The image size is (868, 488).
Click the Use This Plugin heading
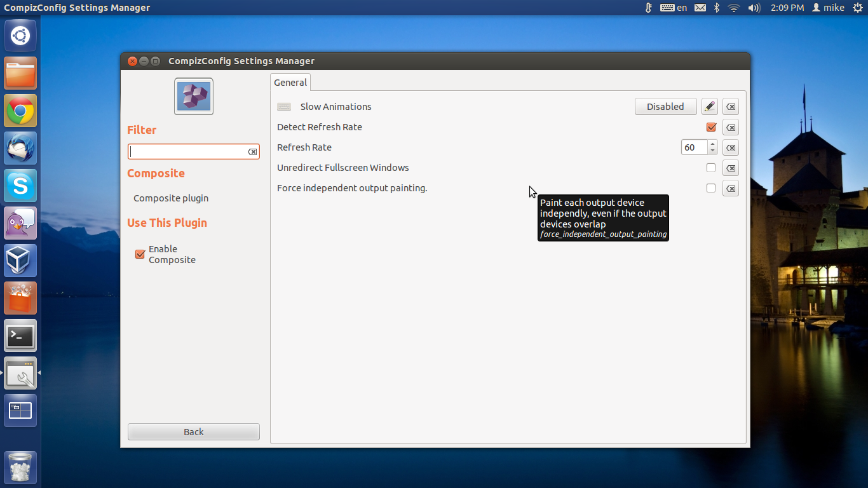167,223
